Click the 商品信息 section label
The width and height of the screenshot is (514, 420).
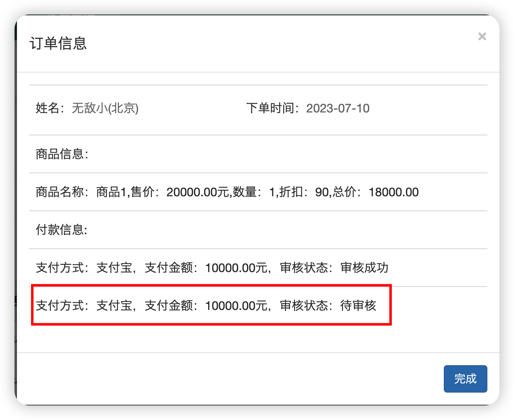pos(62,154)
